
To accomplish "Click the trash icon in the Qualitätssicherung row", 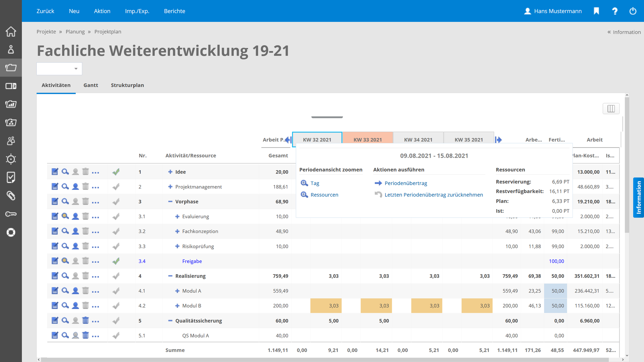I will click(85, 320).
